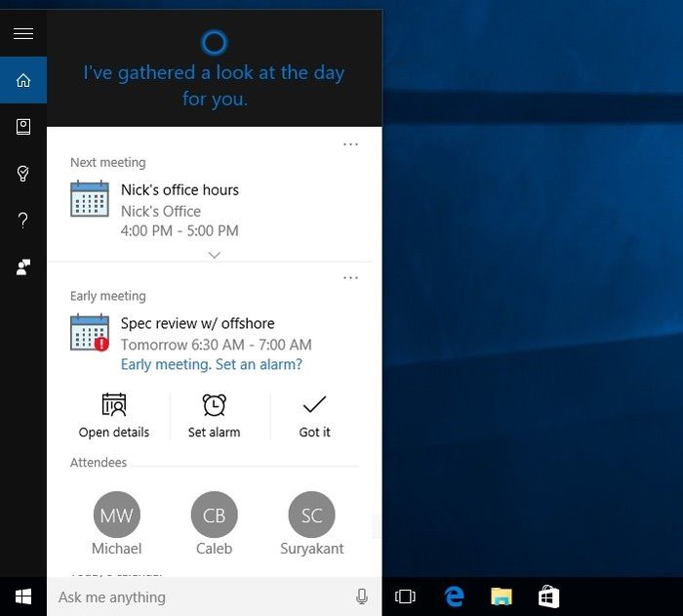
Task: Expand the Next meeting card chevron
Action: [215, 255]
